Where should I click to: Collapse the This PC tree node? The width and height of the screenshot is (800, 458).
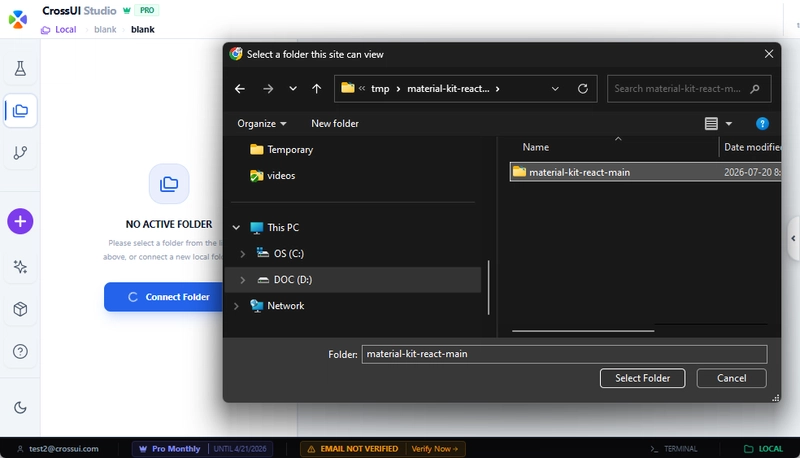pos(236,227)
